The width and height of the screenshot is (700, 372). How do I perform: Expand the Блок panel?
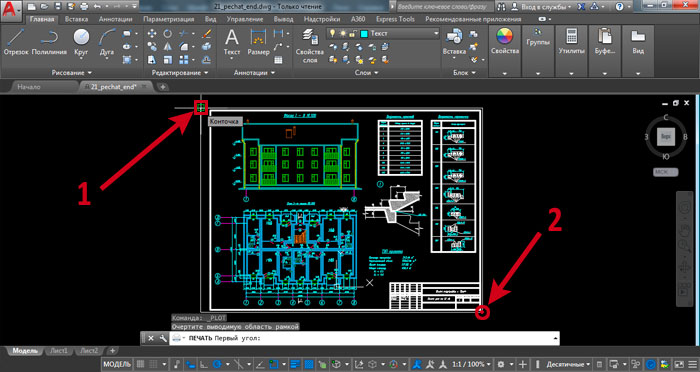[x=463, y=72]
